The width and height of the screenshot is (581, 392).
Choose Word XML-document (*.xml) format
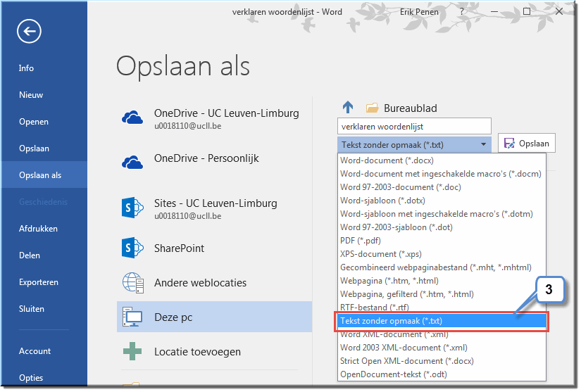[x=442, y=334]
